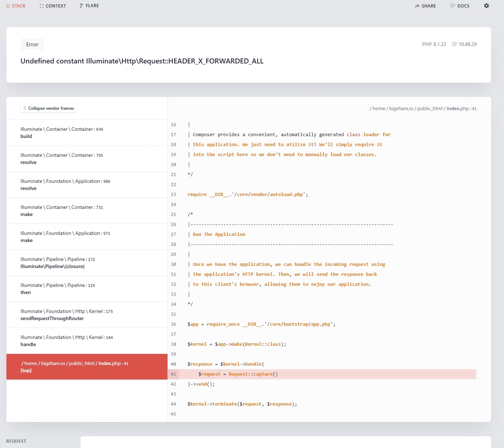
Task: Select Container resolve frame line 795
Action: tap(87, 159)
